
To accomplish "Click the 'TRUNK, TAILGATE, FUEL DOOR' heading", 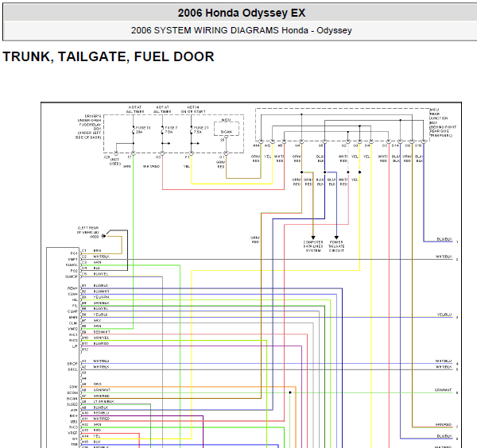I will coord(108,57).
